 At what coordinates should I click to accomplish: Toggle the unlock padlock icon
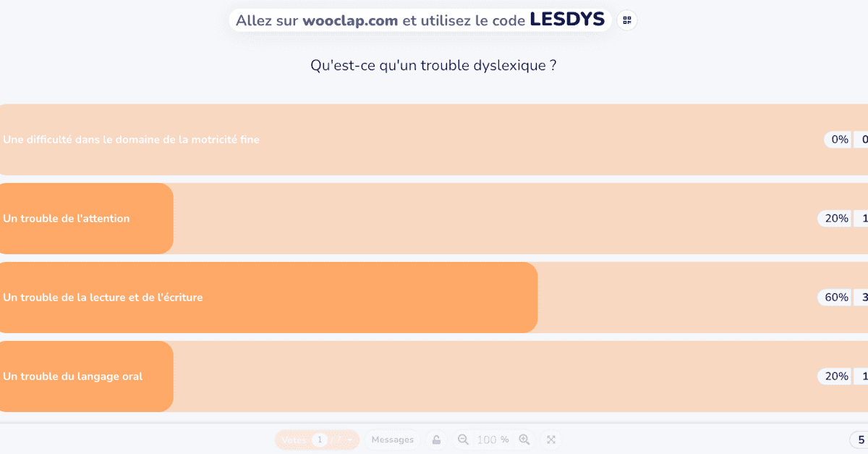pyautogui.click(x=437, y=440)
